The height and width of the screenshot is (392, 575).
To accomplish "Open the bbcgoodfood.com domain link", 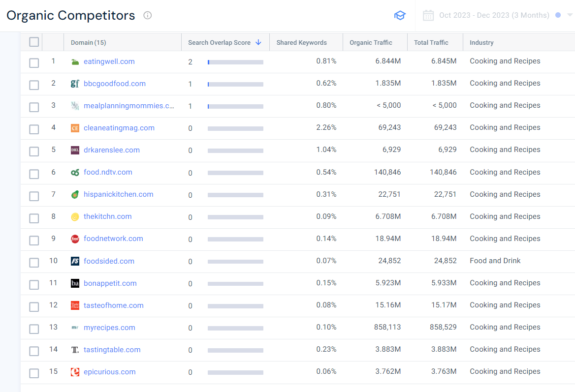I will pos(114,84).
